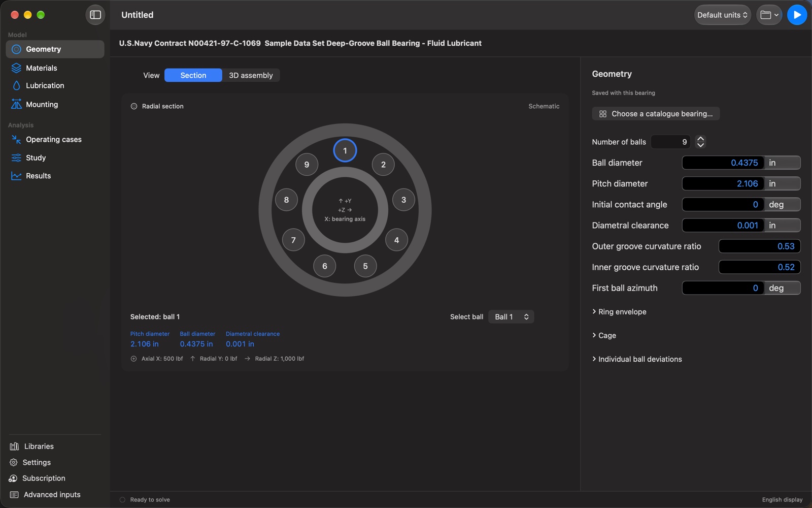Expand the Cage section

tap(604, 335)
